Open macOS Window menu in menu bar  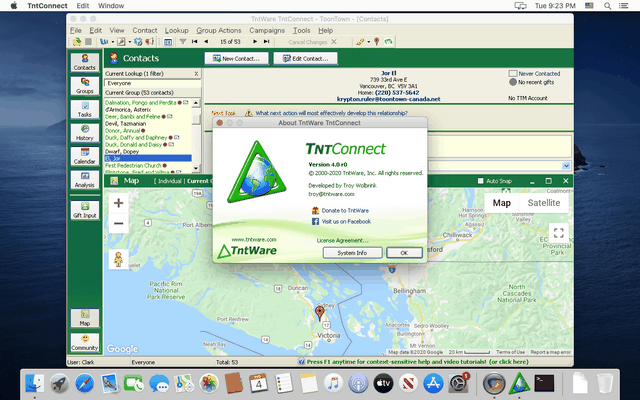(x=111, y=6)
